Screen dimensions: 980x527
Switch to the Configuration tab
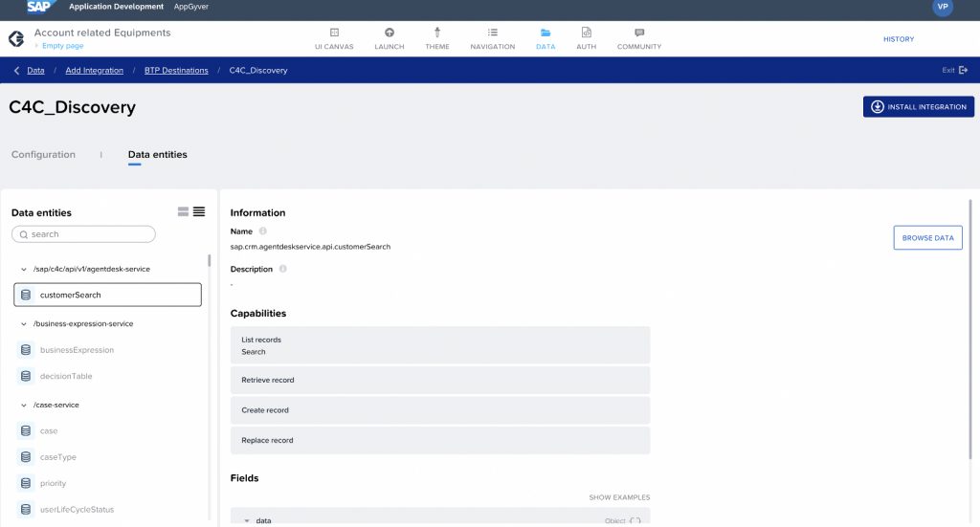point(43,154)
